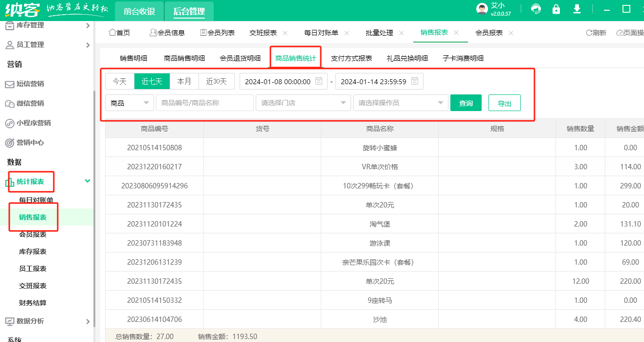Click the 刷新 refresh icon
Image resolution: width=644 pixels, height=342 pixels.
(589, 33)
